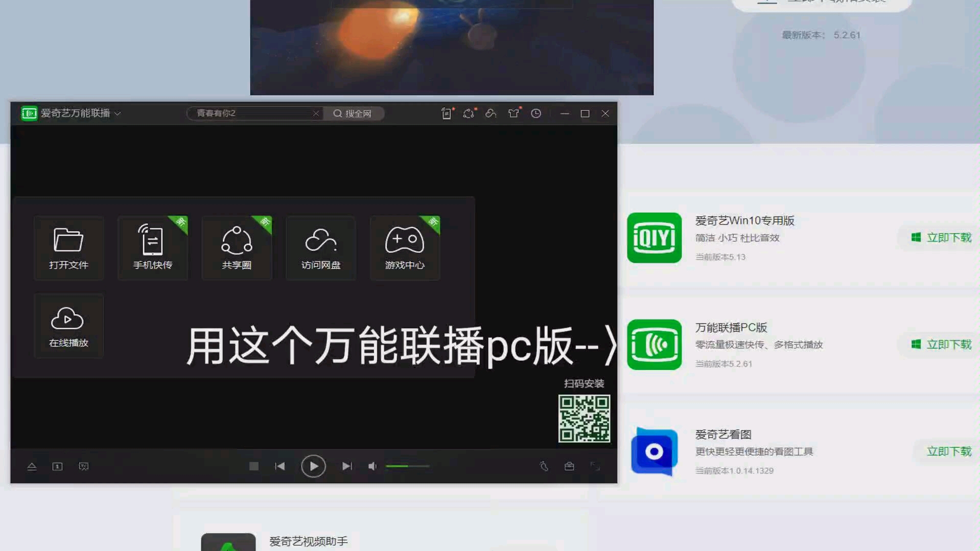Open the 打开文件 tile
This screenshot has width=980, height=551.
coord(68,248)
